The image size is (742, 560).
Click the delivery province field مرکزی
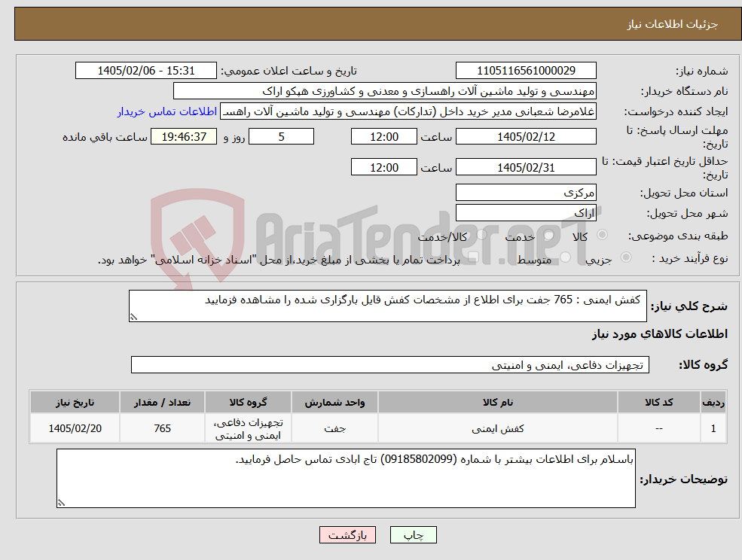(x=526, y=193)
